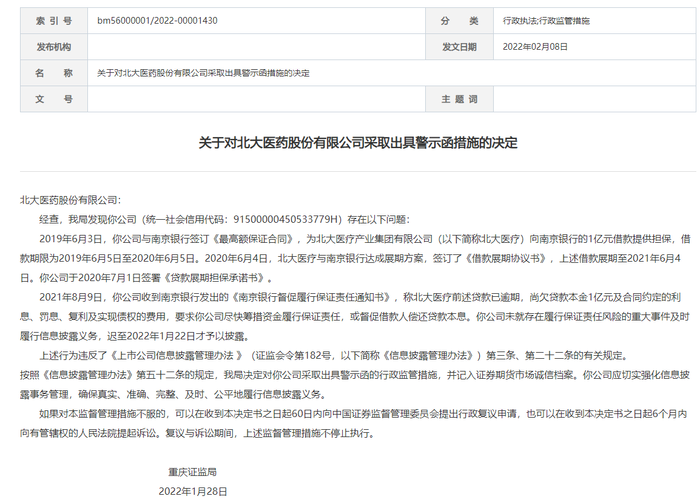Select index number bm56000001/2022-00001430

157,21
